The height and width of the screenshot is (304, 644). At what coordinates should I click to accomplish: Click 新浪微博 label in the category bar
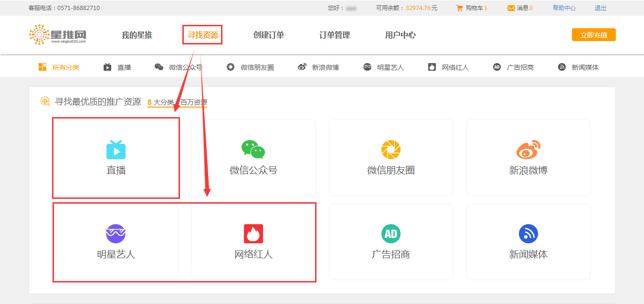pyautogui.click(x=326, y=67)
